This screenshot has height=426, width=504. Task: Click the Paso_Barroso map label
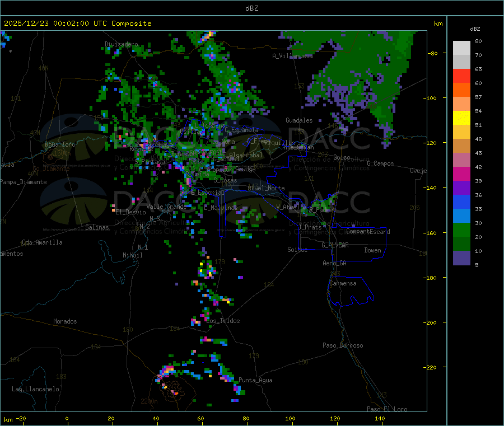pos(343,345)
